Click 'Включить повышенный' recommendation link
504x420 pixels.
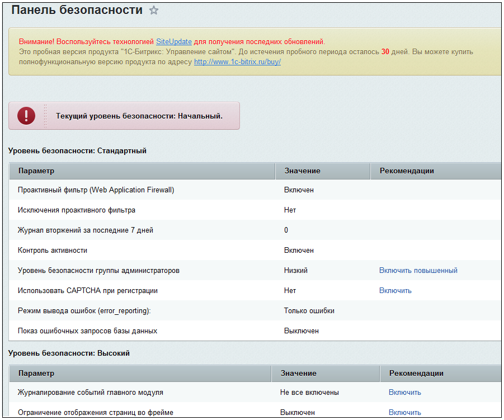click(418, 271)
